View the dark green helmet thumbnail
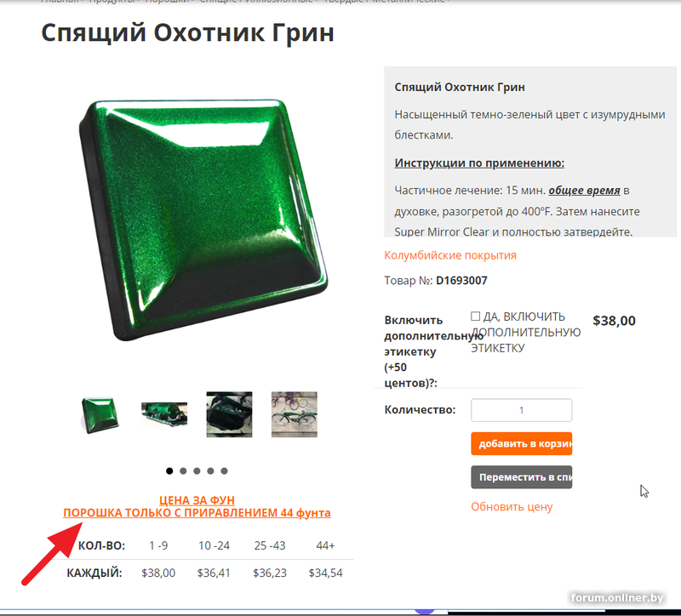Image resolution: width=681 pixels, height=616 pixels. pyautogui.click(x=229, y=414)
